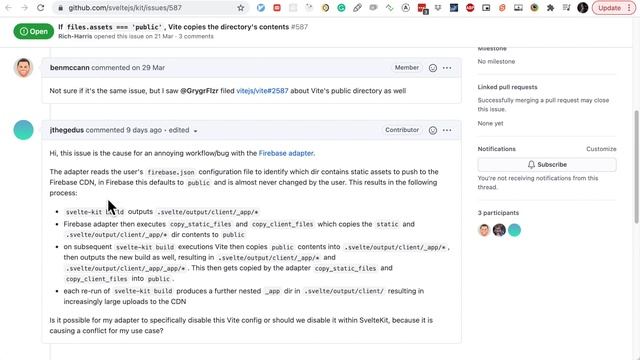This screenshot has height=360, width=640.
Task: Click 'Linked pull requests' heading
Action: pyautogui.click(x=507, y=87)
